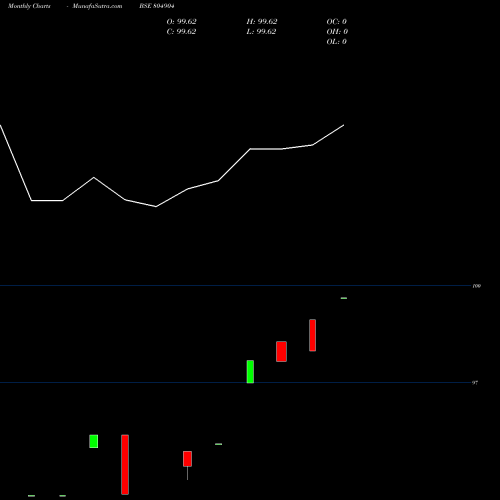Click the latest green dash candle near 100

click(344, 298)
